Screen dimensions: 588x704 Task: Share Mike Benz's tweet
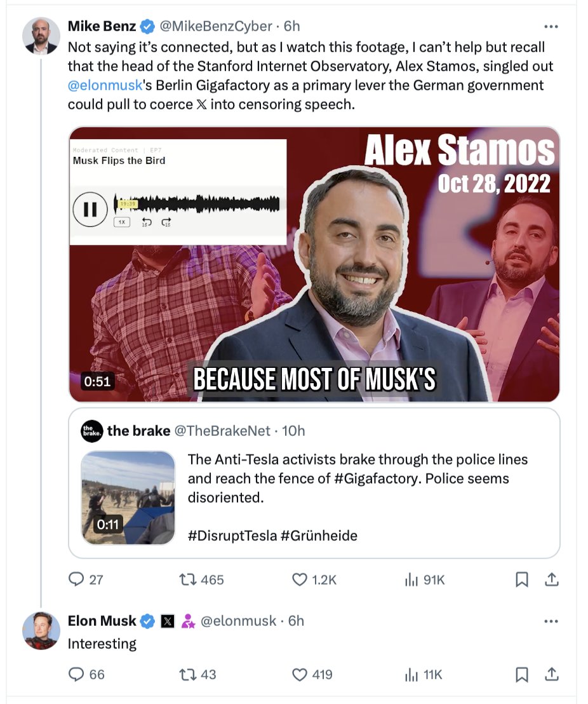point(552,579)
